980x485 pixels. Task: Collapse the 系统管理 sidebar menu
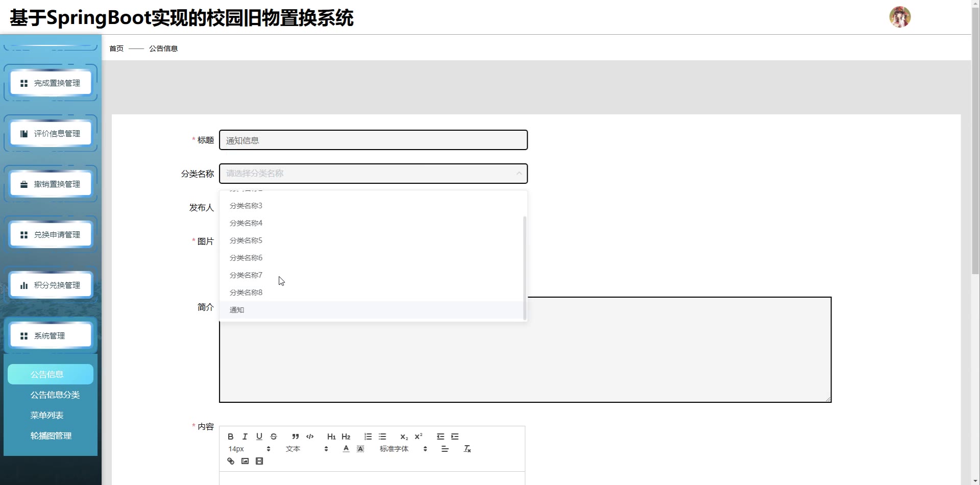point(51,335)
